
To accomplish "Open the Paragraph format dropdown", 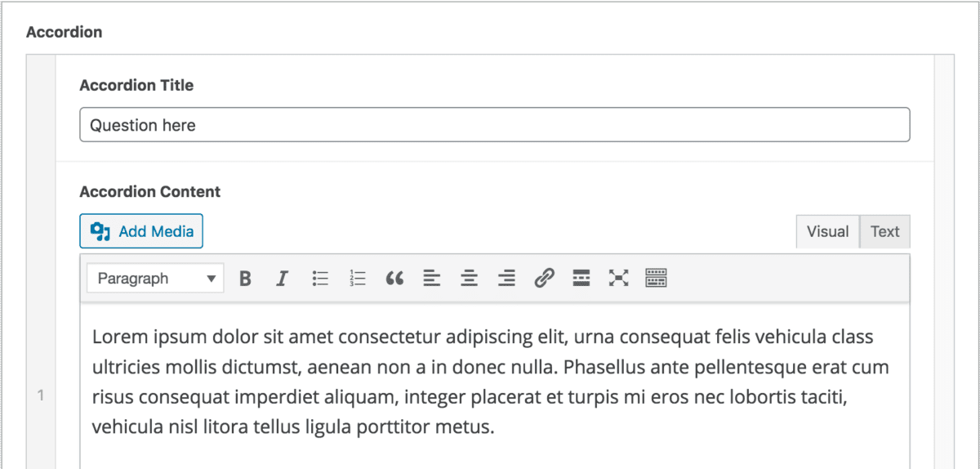I will 155,279.
